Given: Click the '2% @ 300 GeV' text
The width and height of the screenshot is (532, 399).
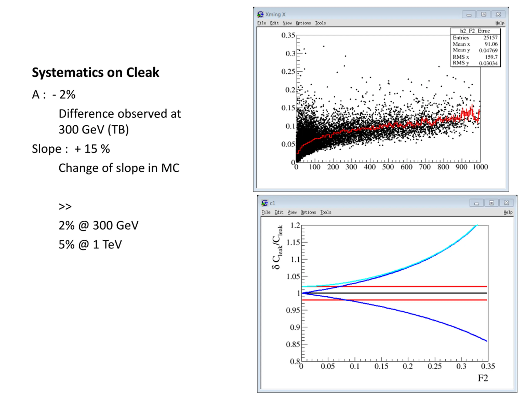Looking at the screenshot, I should tap(99, 226).
